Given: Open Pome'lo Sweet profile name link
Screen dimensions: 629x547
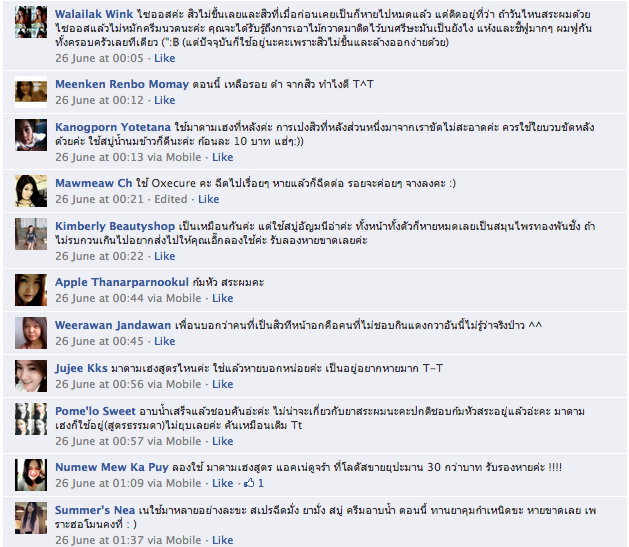Looking at the screenshot, I should coord(95,411).
